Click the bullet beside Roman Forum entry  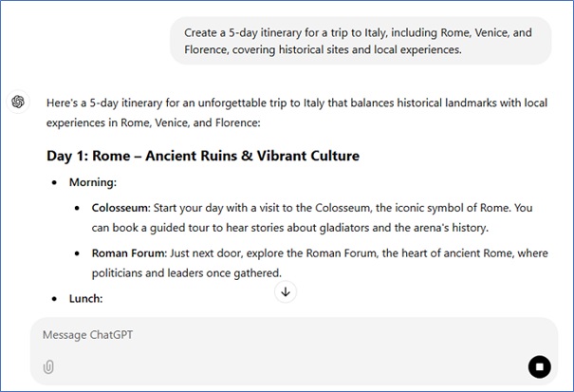77,253
